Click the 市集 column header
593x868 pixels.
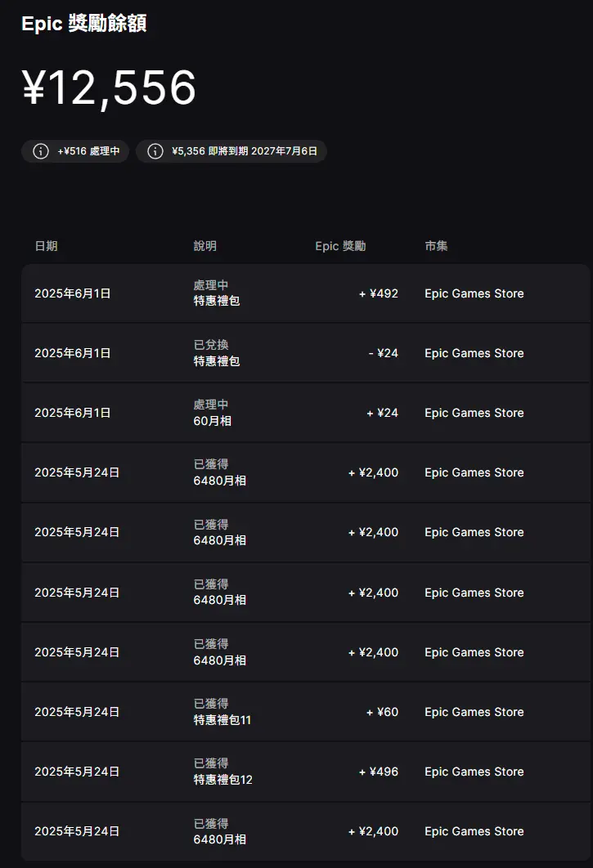[x=436, y=246]
